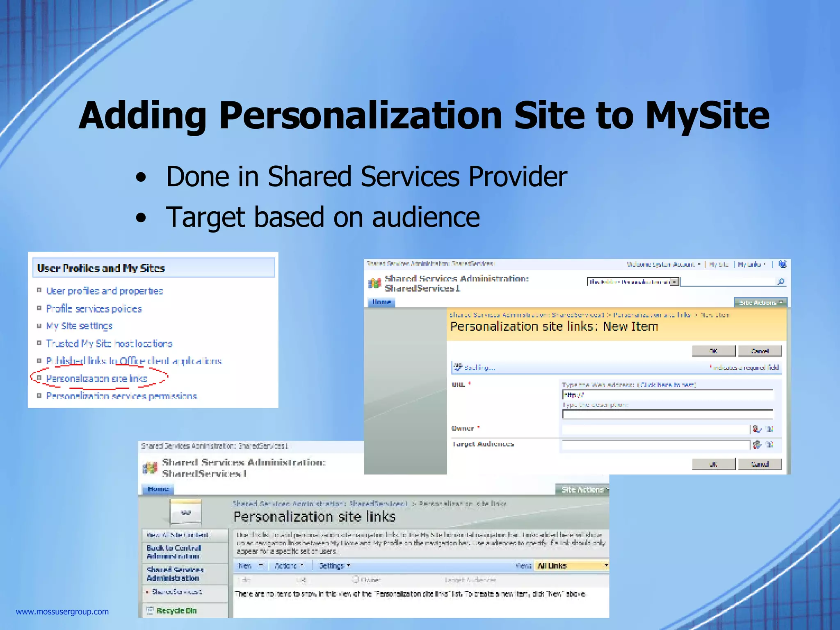This screenshot has height=630, width=840.
Task: Select Home tab in New Item window
Action: point(381,302)
